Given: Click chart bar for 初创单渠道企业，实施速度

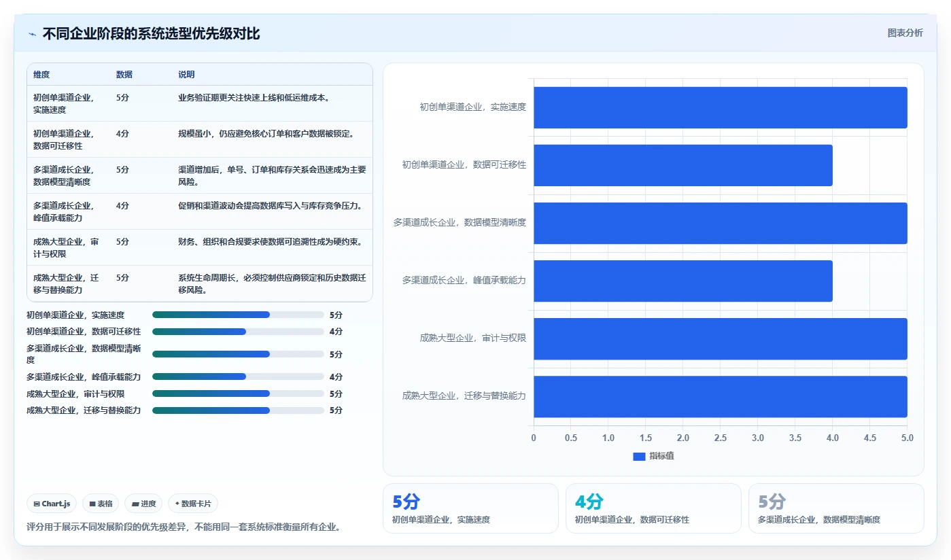Looking at the screenshot, I should pos(720,107).
